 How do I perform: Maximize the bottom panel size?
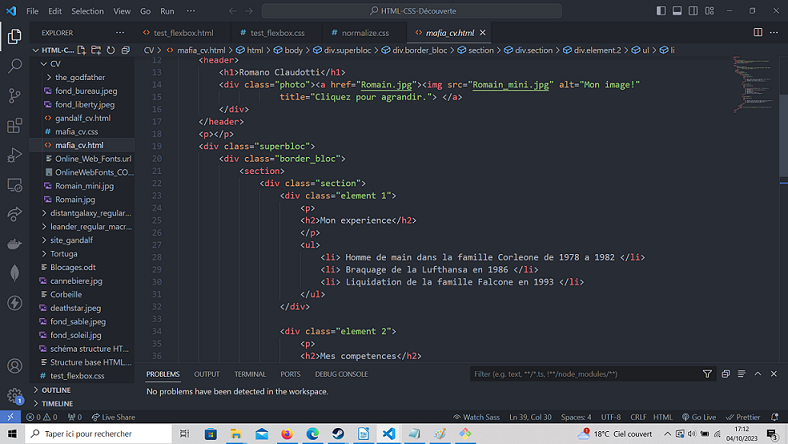click(x=758, y=374)
